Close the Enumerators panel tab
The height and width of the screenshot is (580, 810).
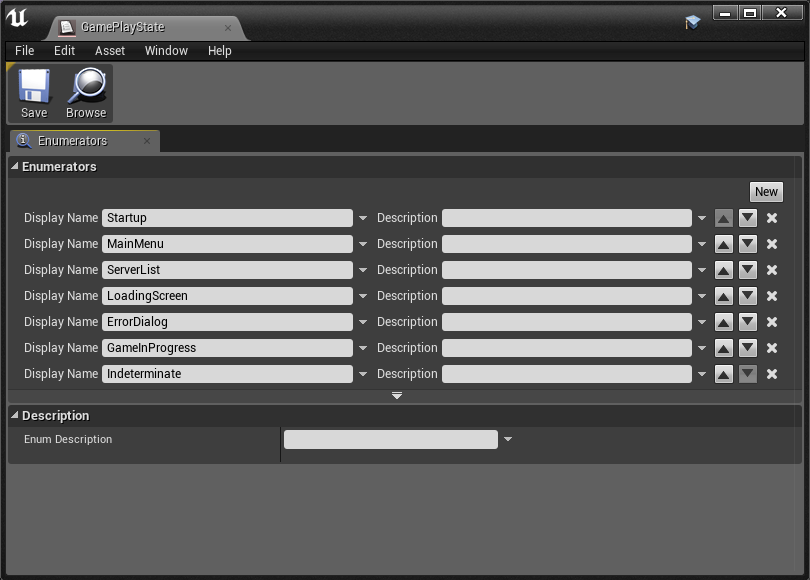[147, 141]
